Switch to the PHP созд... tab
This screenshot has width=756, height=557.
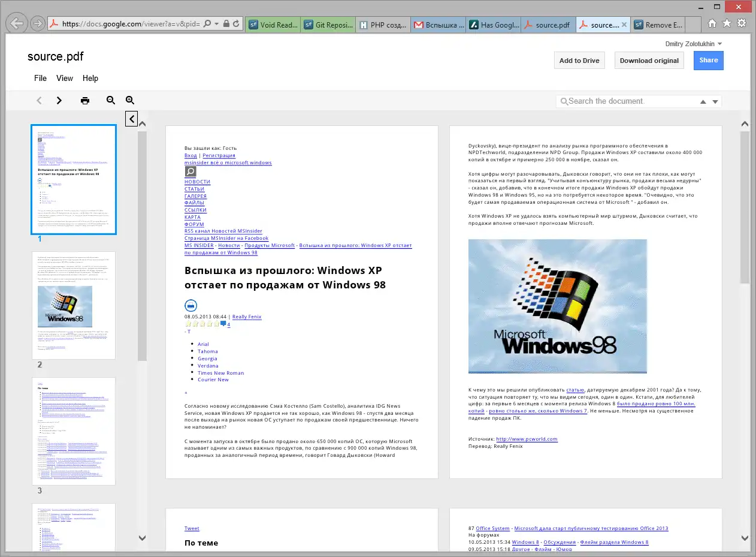(x=383, y=25)
